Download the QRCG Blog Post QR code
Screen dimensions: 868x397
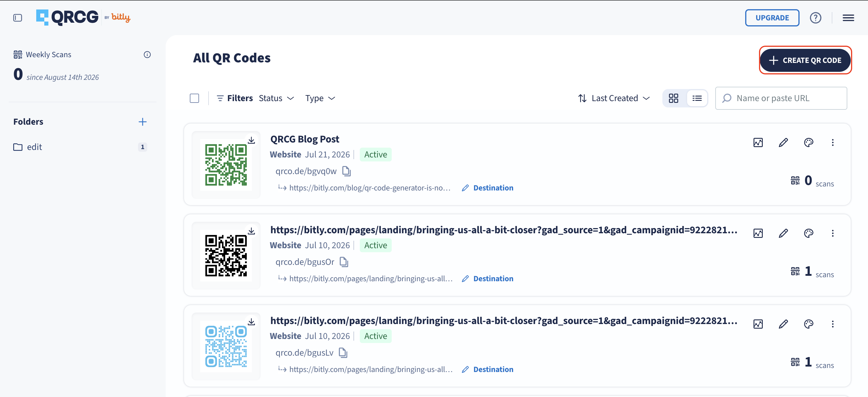251,140
